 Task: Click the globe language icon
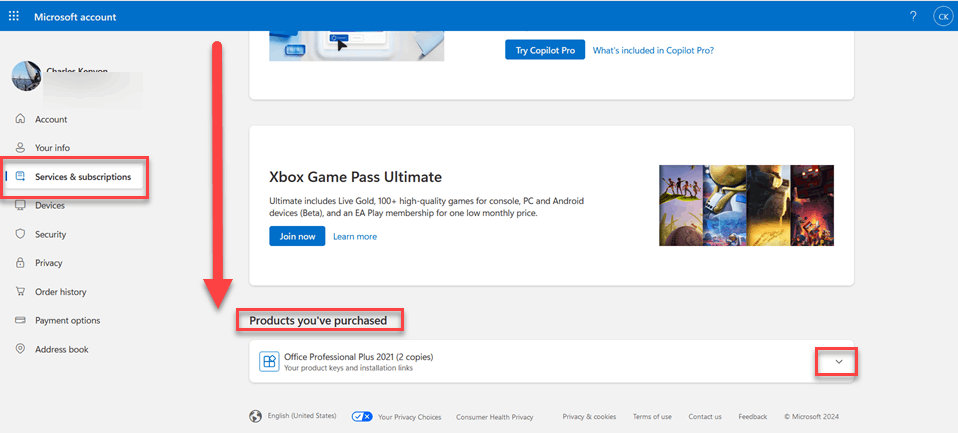tap(255, 417)
